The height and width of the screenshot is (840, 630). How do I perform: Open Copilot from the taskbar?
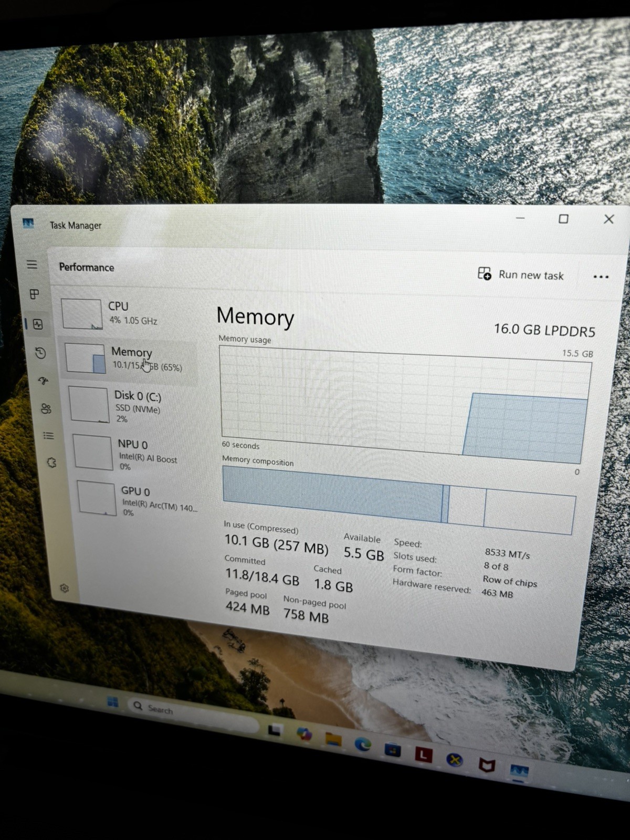(x=304, y=733)
